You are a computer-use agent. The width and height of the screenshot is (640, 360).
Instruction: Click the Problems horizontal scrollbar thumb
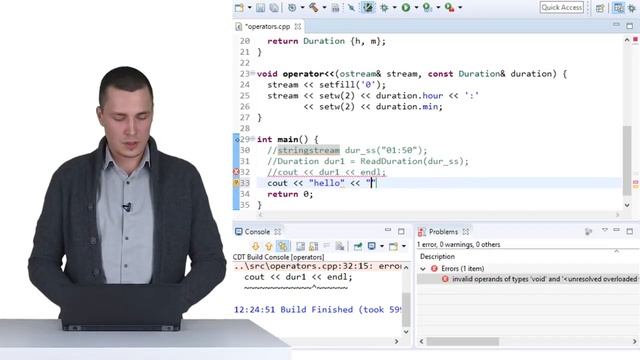click(462, 341)
